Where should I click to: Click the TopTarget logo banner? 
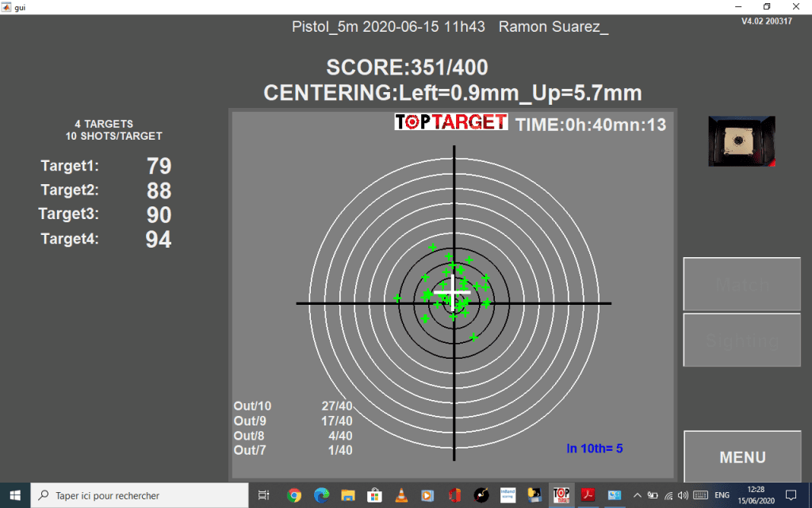pyautogui.click(x=451, y=121)
